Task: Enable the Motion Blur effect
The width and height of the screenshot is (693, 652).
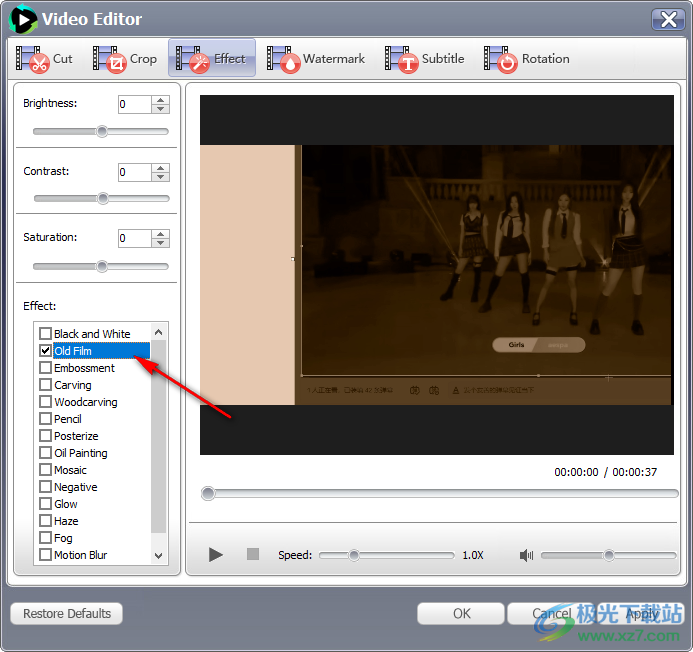Action: (x=45, y=555)
